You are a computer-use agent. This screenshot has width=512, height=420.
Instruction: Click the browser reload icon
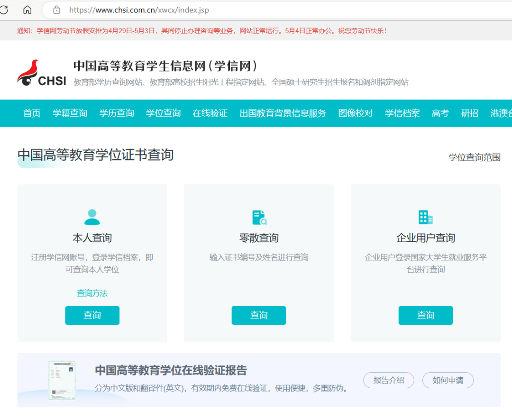[4, 10]
